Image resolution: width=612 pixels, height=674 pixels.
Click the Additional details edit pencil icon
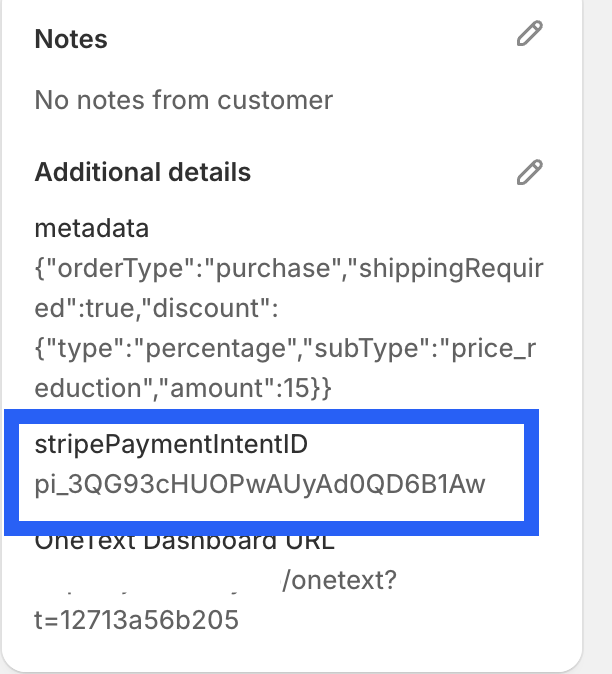529,172
